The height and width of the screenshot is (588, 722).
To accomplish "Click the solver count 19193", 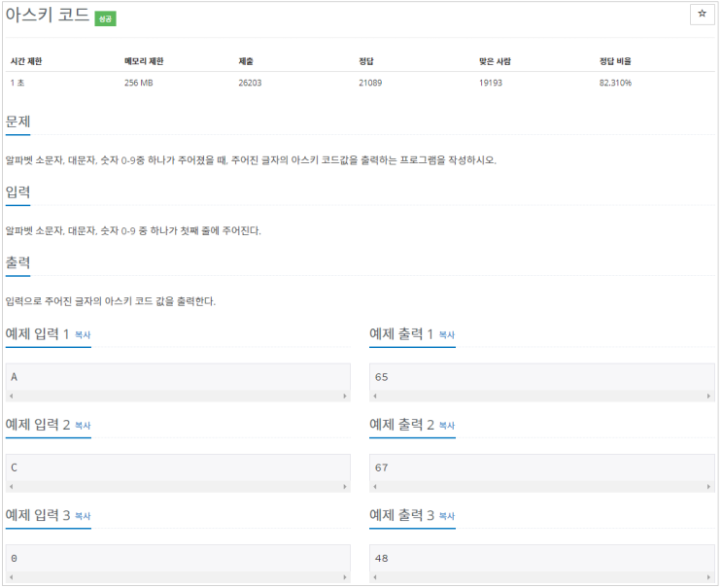I will click(x=491, y=83).
